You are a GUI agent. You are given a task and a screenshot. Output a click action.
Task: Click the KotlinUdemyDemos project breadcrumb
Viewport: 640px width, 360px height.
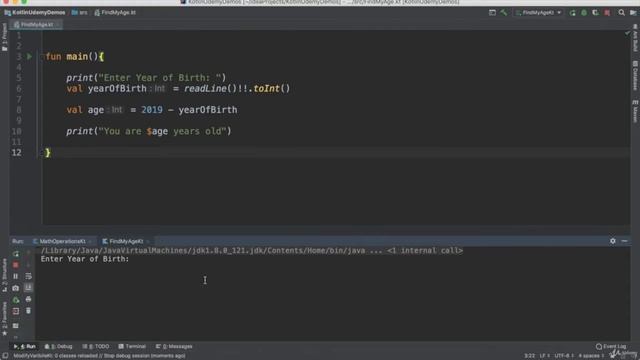(35, 13)
